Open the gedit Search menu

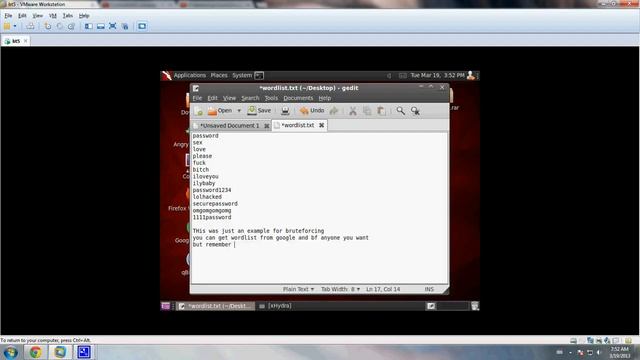point(250,98)
